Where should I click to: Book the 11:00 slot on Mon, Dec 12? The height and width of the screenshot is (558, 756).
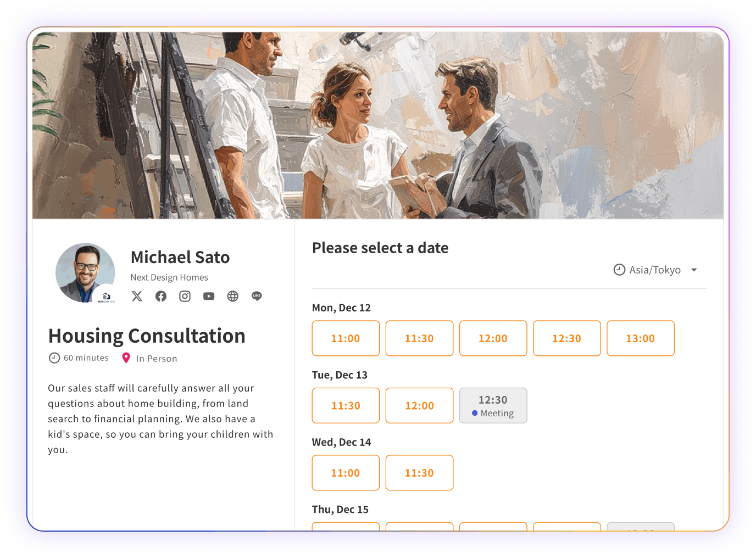[x=346, y=338]
